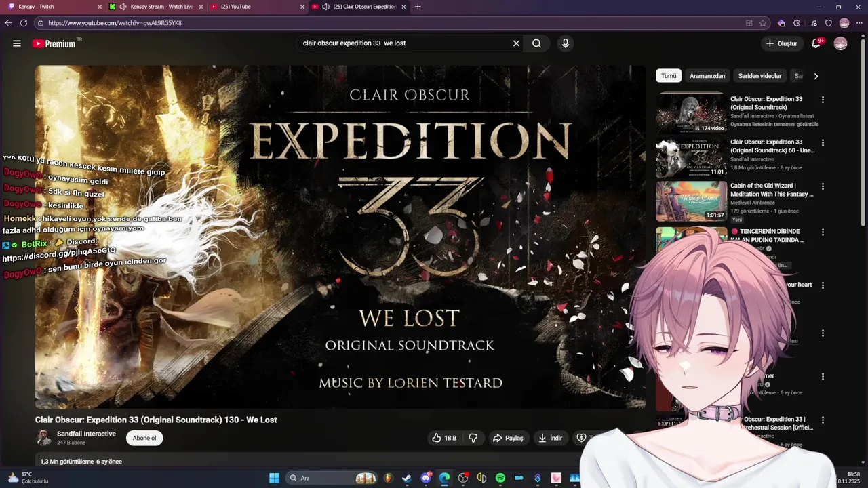The height and width of the screenshot is (488, 868).
Task: Select the Seriden videolar filter chip
Action: (760, 76)
